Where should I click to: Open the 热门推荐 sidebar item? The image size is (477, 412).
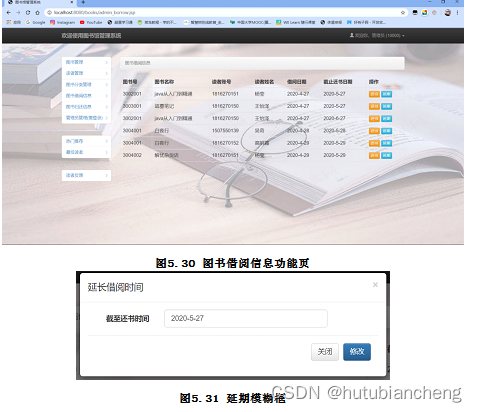86,141
